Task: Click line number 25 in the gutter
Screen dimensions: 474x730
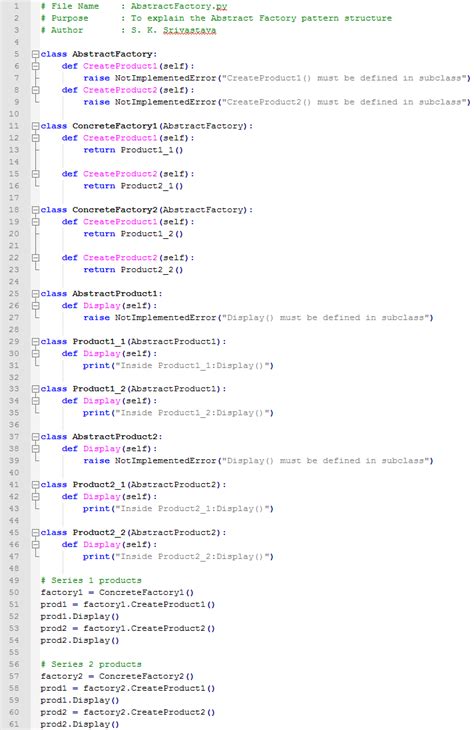Action: 14,293
